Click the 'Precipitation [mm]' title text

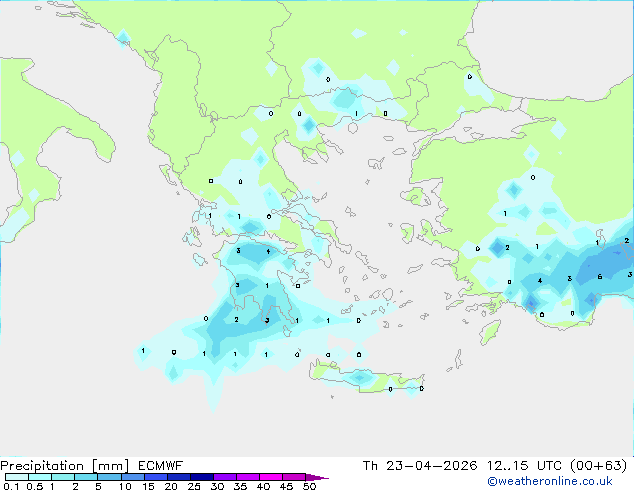coord(65,466)
